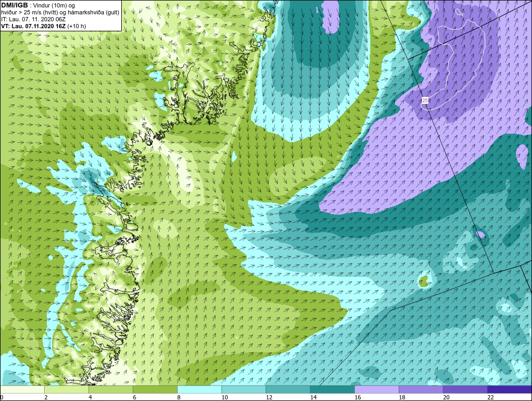Click the 4-6 m/s legend color swatch
This screenshot has width=532, height=401.
tap(111, 389)
